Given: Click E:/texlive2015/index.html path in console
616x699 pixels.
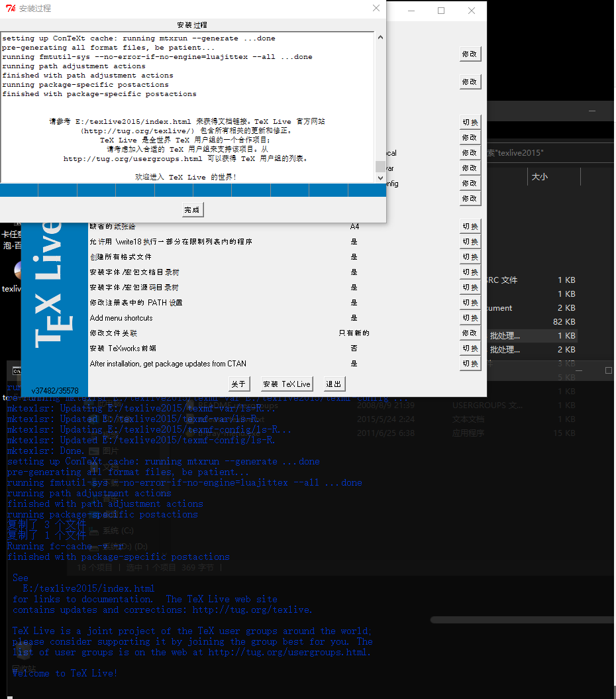Looking at the screenshot, I should pos(88,588).
